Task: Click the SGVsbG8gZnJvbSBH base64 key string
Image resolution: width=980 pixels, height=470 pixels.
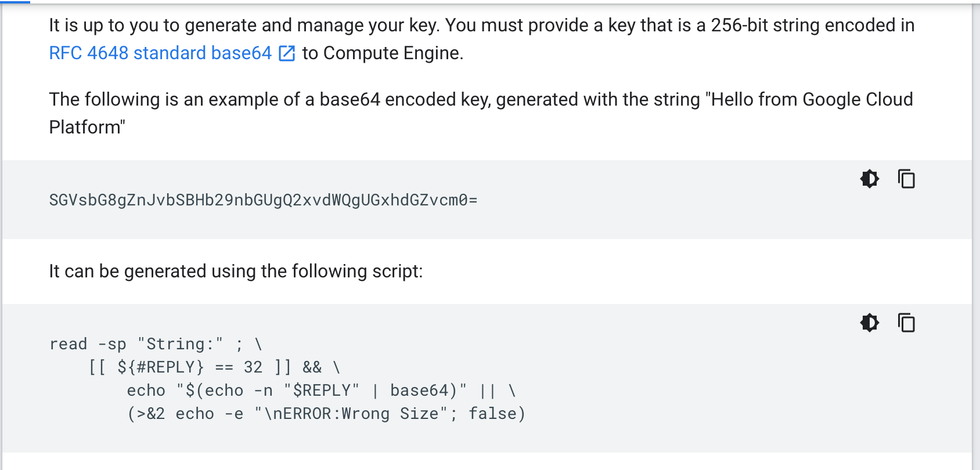Action: click(x=263, y=200)
